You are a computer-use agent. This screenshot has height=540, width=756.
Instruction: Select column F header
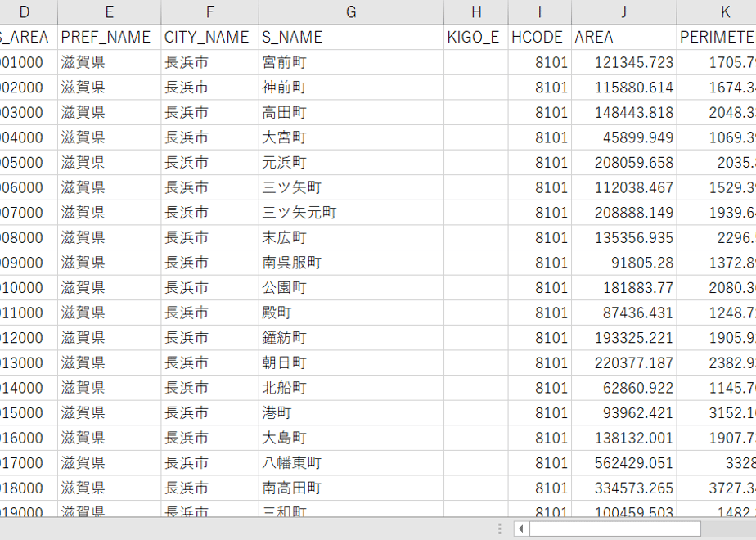click(209, 12)
